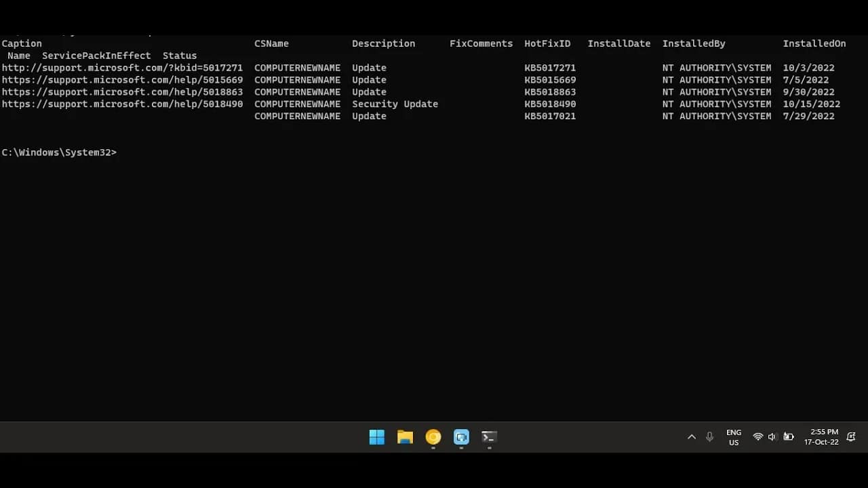Image resolution: width=868 pixels, height=488 pixels.
Task: Launch File Explorer from the taskbar
Action: [x=405, y=437]
